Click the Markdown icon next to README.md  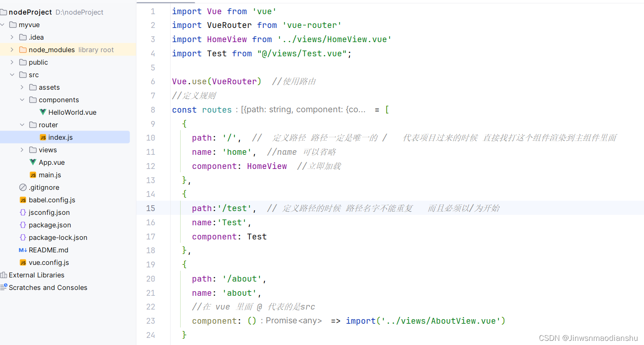click(x=23, y=250)
